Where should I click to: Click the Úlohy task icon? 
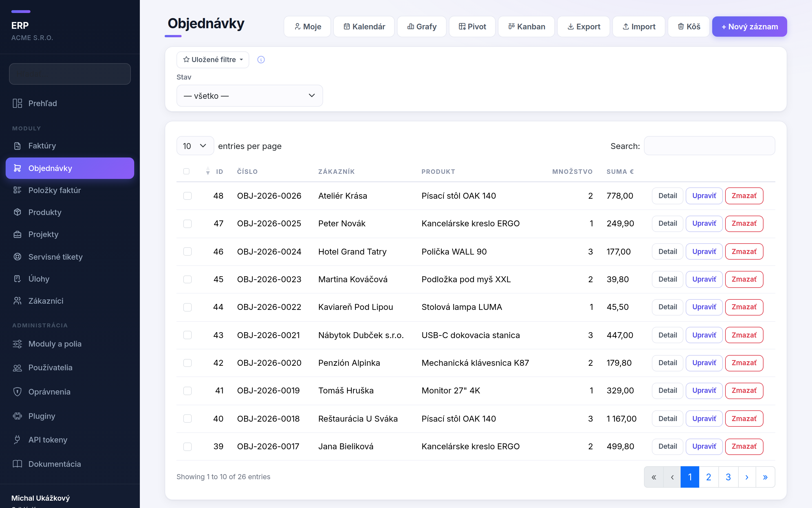[17, 279]
